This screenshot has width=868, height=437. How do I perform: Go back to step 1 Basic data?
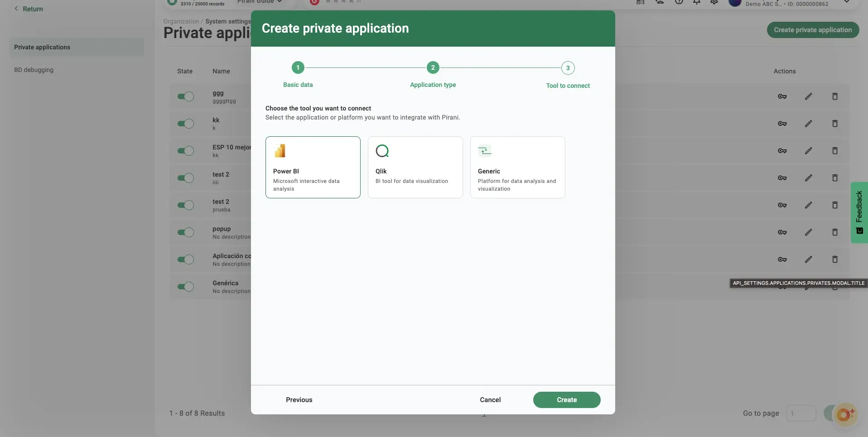pyautogui.click(x=298, y=68)
